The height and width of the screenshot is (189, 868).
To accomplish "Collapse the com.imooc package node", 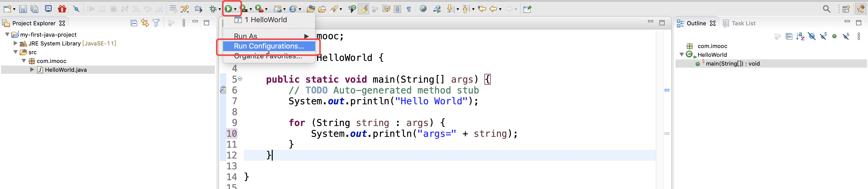I will 24,60.
